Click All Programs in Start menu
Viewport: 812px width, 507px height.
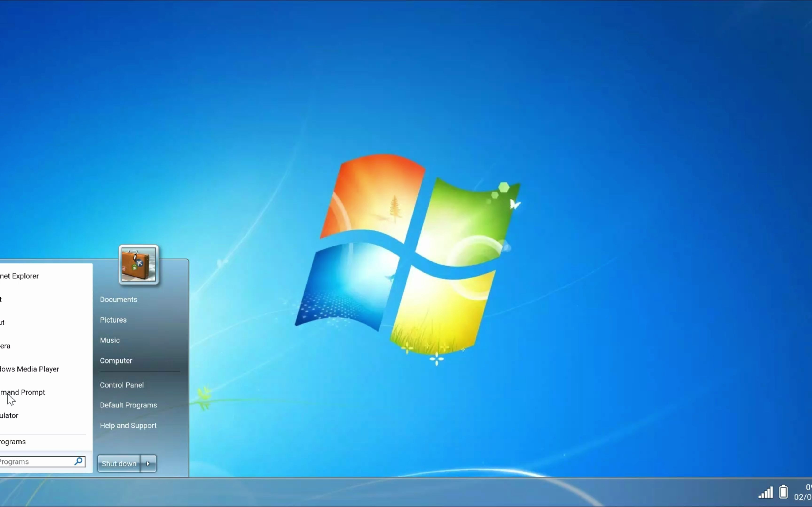click(13, 441)
